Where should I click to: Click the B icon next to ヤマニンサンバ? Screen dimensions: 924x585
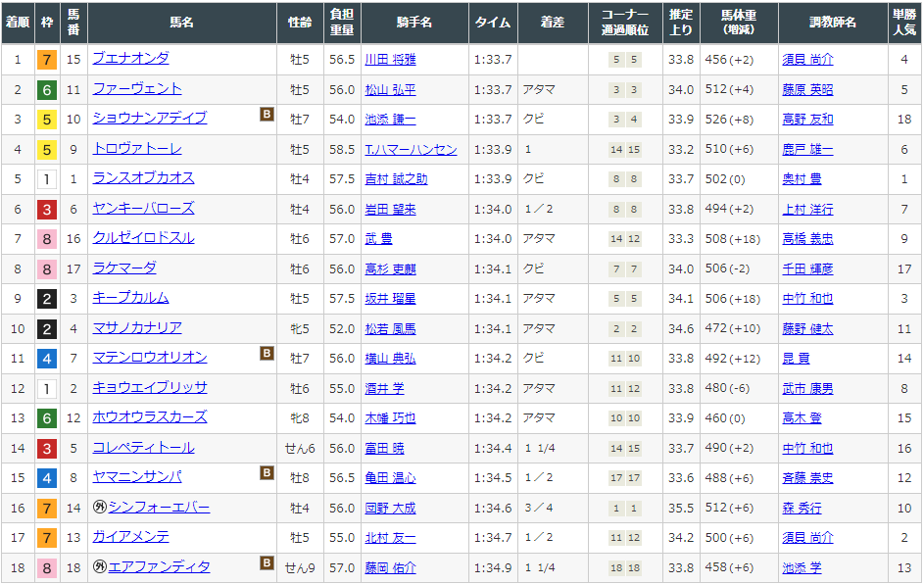[x=267, y=473]
